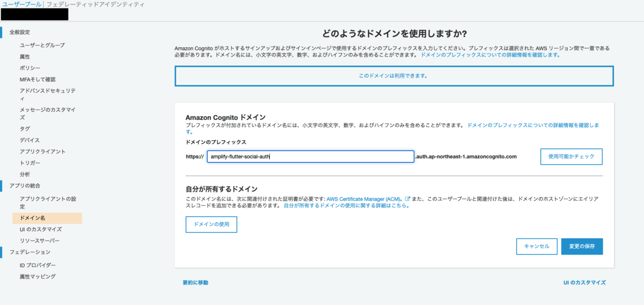
Task: Click the https:// prefix label
Action: click(x=195, y=157)
